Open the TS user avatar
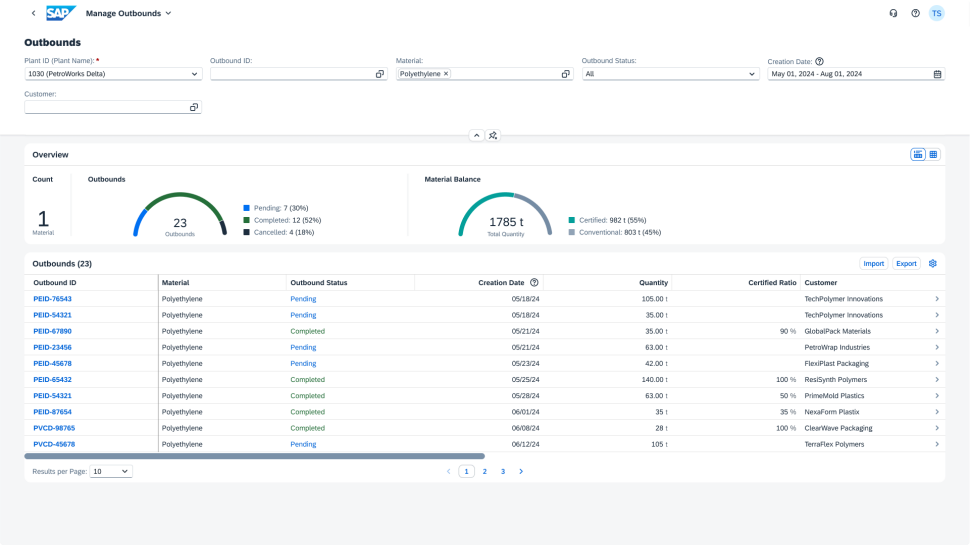The height and width of the screenshot is (545, 970). pyautogui.click(x=936, y=13)
